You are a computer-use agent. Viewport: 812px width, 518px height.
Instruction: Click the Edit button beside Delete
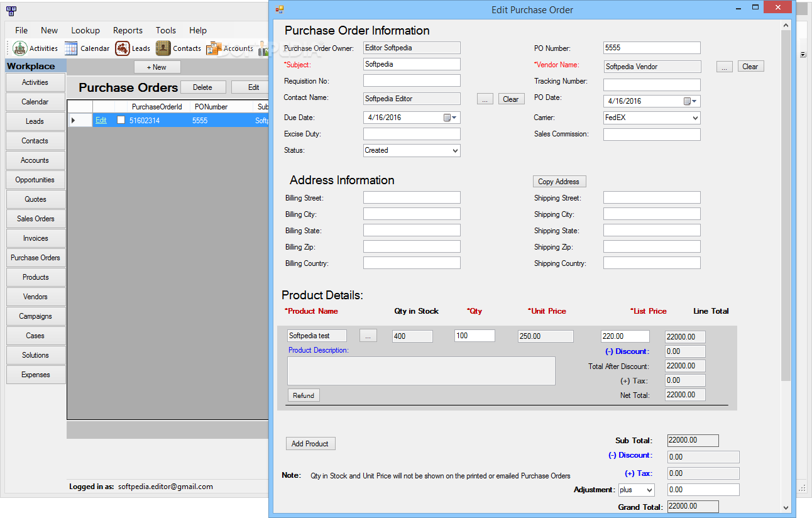point(251,87)
